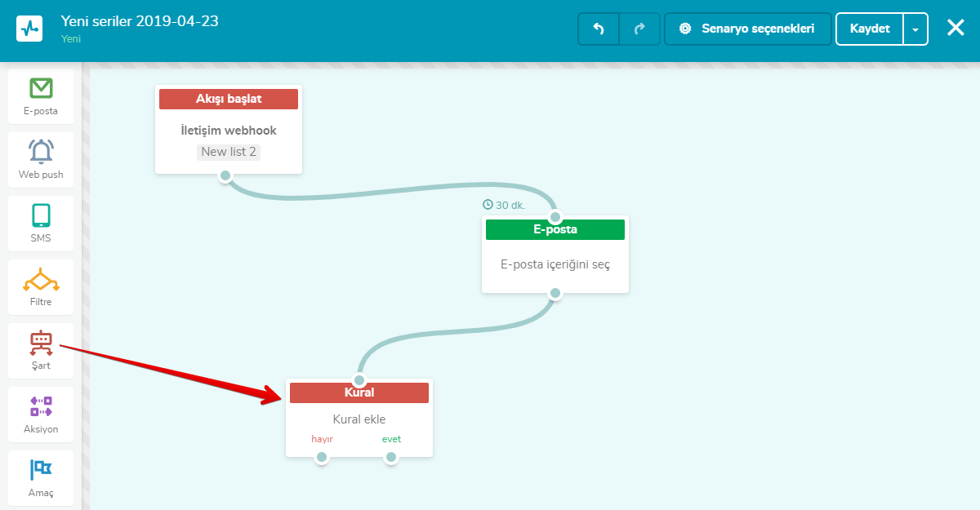Screen dimensions: 980x510
Task: Click Kural ekle in the rule block
Action: click(359, 419)
